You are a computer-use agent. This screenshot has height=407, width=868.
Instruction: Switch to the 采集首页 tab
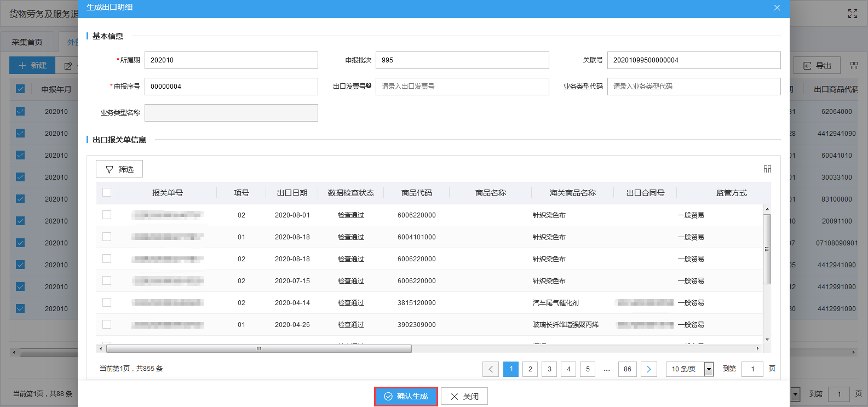tap(27, 42)
